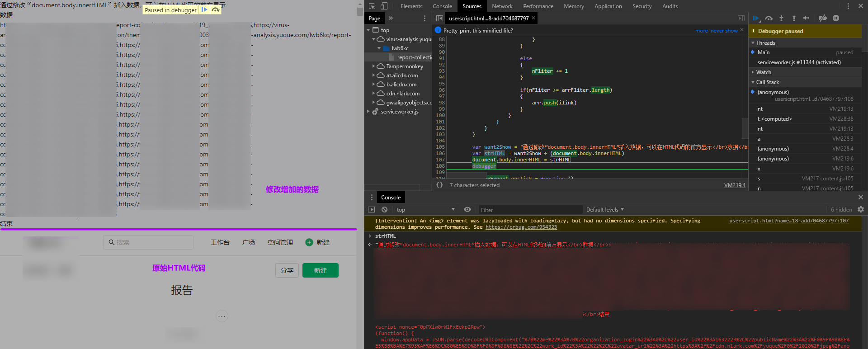Expand the serviceworker.js node
The image size is (868, 349).
[368, 112]
